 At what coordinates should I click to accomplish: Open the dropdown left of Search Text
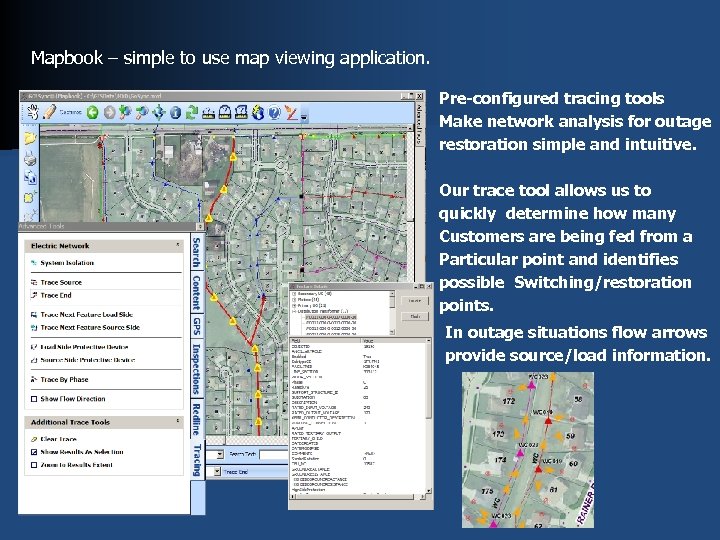pos(219,455)
